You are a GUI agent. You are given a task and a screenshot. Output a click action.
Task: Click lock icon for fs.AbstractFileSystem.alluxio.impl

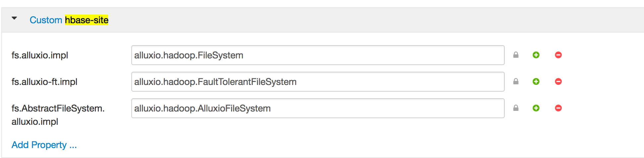pyautogui.click(x=516, y=108)
